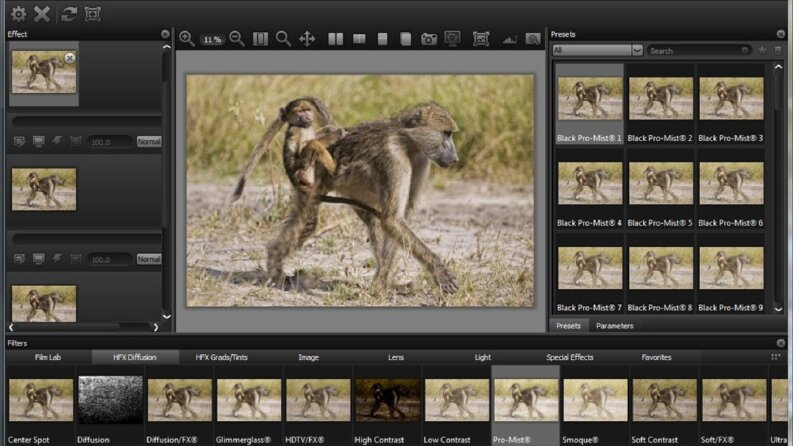
Task: Delete the top effect layer via its X badge
Action: pos(70,58)
